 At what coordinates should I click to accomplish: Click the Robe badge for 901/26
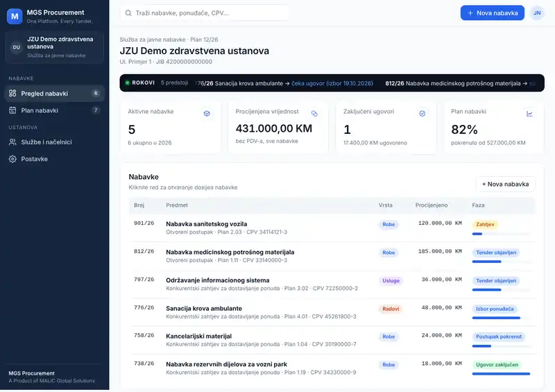click(x=388, y=224)
